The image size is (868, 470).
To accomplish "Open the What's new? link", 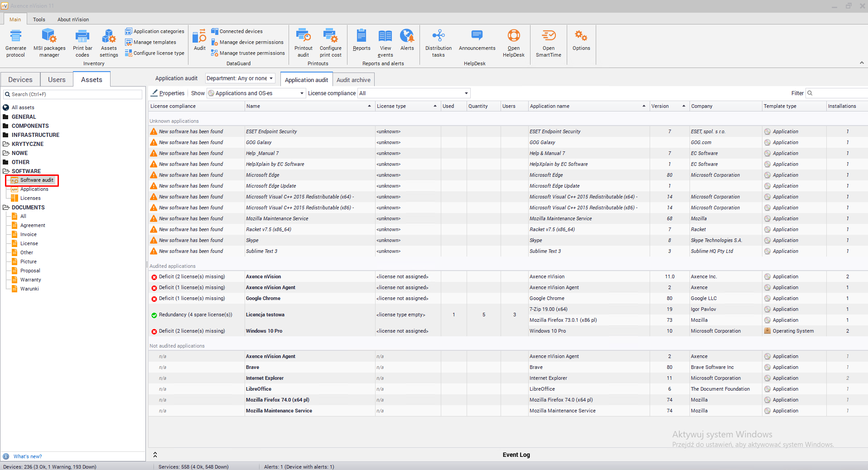I will (x=28, y=456).
